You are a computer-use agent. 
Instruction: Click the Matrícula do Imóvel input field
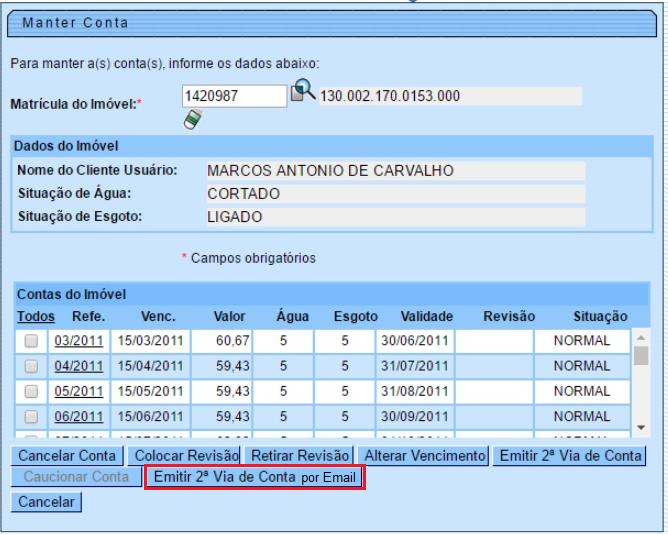(235, 96)
